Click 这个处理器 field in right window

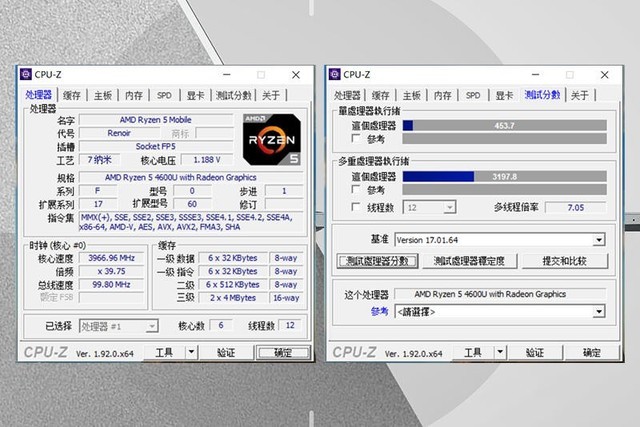[500, 294]
